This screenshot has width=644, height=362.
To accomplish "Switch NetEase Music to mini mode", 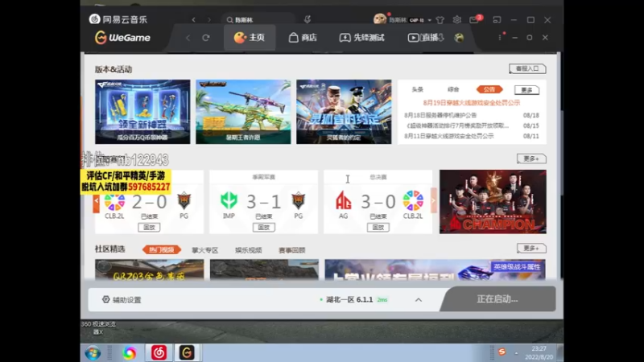I will (x=497, y=19).
